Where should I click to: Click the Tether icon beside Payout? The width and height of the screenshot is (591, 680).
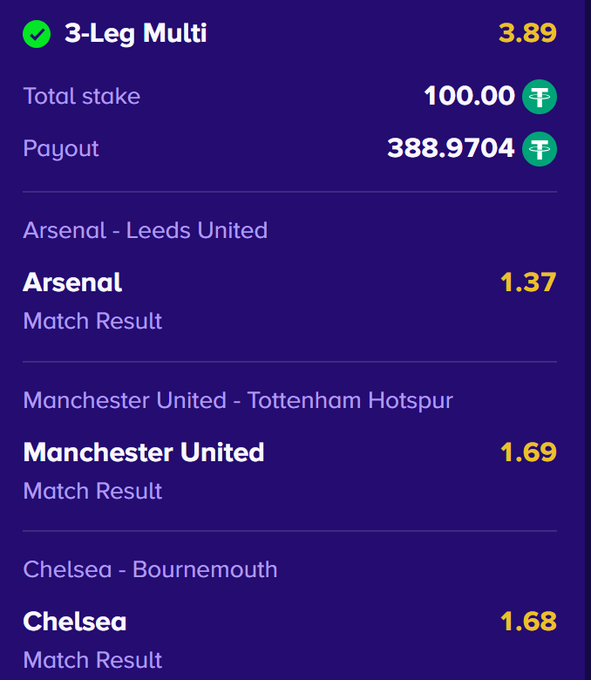pos(539,149)
